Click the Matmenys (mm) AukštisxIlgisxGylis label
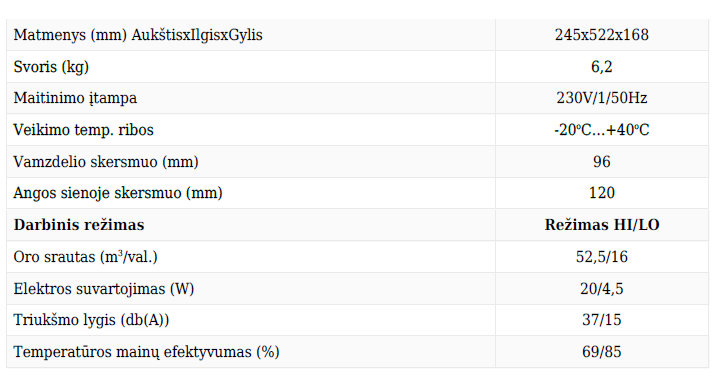 coord(138,35)
